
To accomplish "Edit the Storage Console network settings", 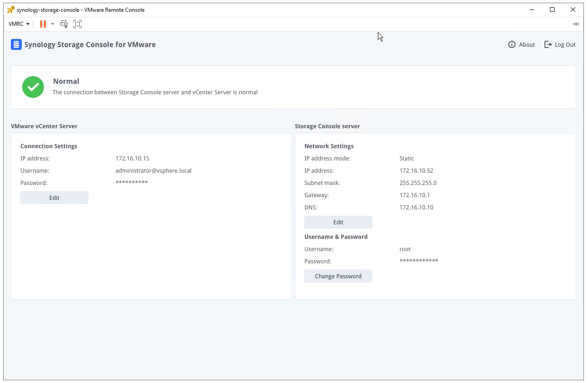I will (x=338, y=222).
